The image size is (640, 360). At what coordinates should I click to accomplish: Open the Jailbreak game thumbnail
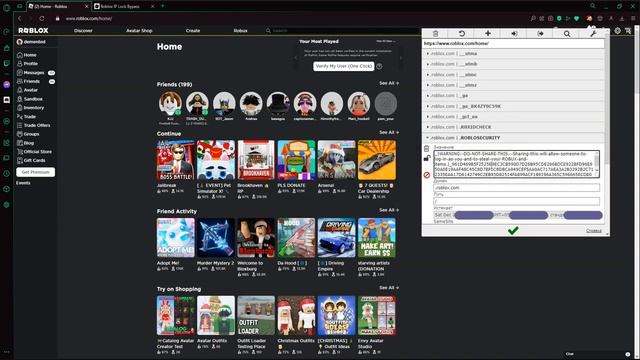(x=176, y=160)
